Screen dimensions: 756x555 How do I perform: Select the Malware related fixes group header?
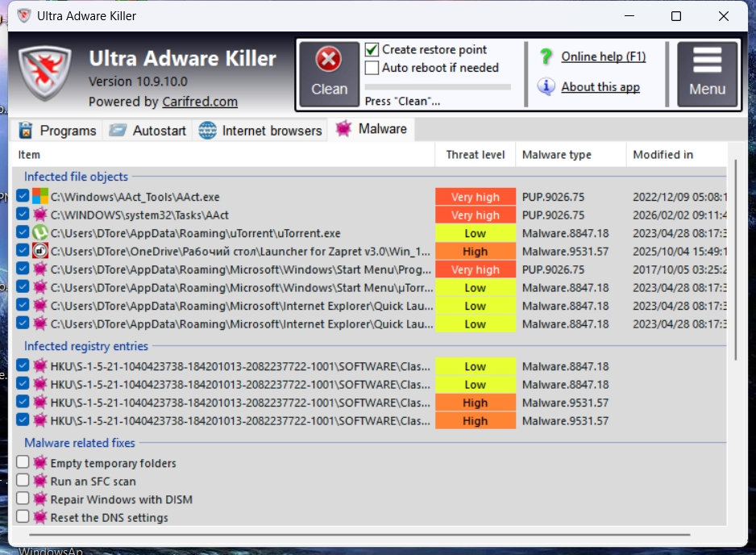pos(80,443)
